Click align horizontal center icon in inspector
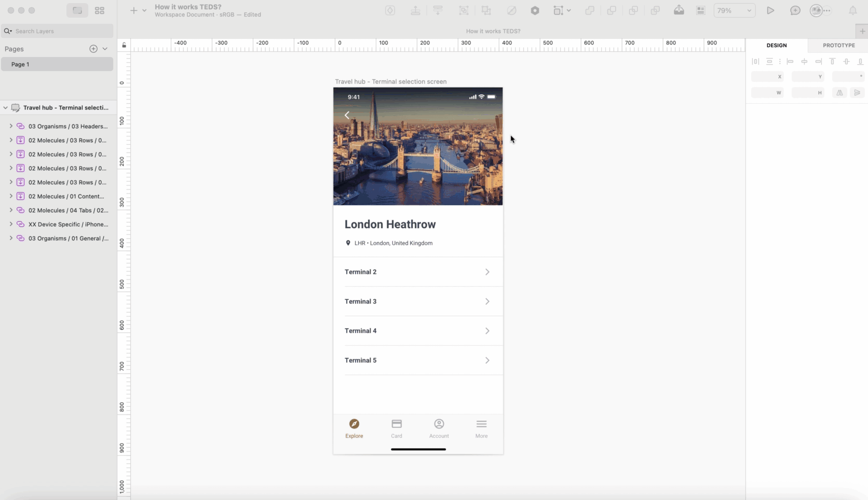Image resolution: width=868 pixels, height=500 pixels. click(804, 61)
